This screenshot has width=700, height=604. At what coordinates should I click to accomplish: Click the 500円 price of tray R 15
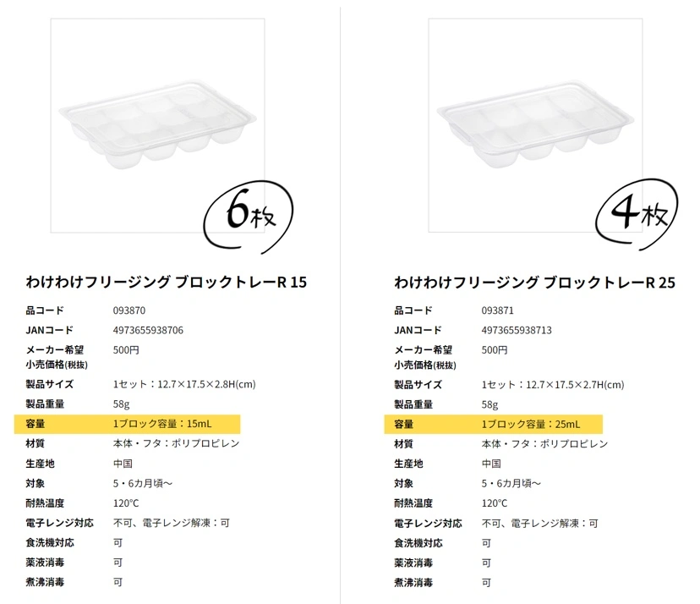[x=126, y=350]
